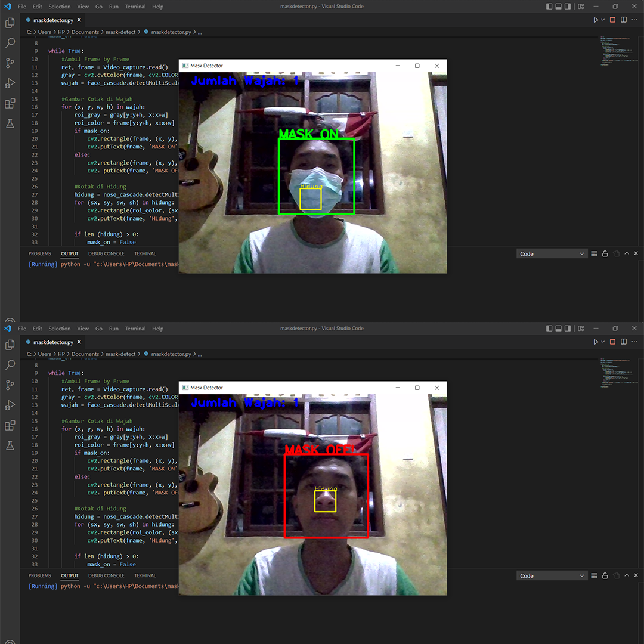Switch to DEBUG CONSOLE tab in bottom window
Image resolution: width=644 pixels, height=644 pixels.
106,576
